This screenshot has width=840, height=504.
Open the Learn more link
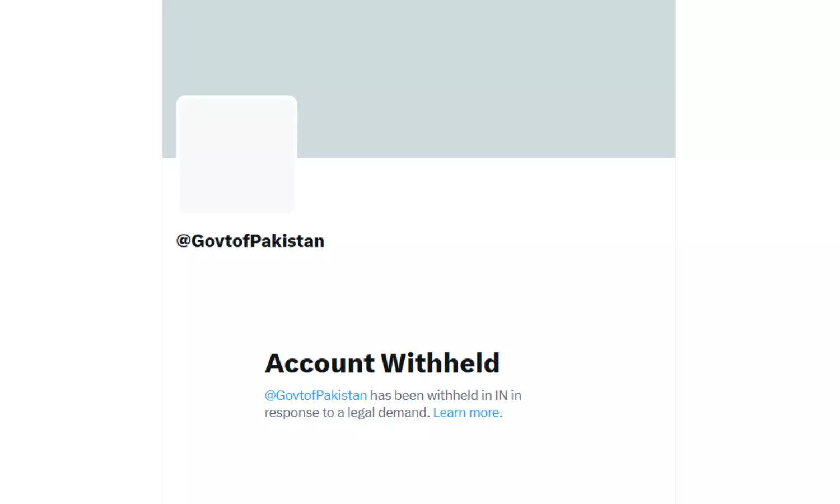click(x=466, y=413)
